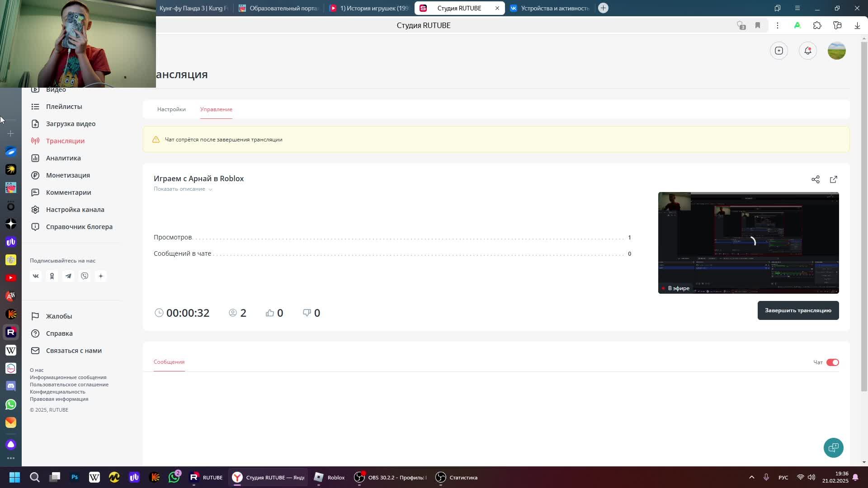Open the Пользовательское соглашение link
Viewport: 868px width, 488px height.
(x=69, y=385)
